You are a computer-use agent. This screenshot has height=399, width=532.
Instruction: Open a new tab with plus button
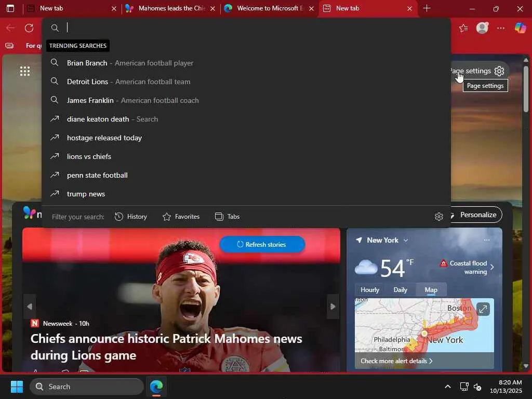(x=427, y=8)
